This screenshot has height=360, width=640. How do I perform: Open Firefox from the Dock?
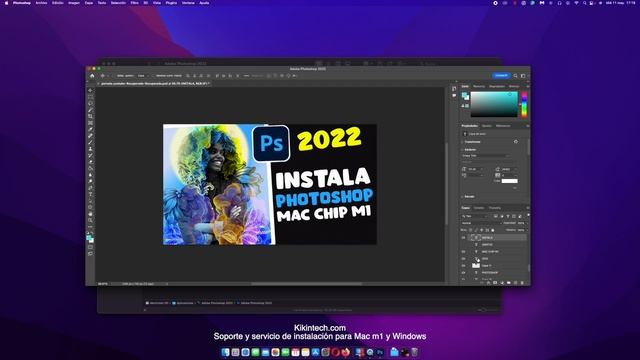pos(346,352)
